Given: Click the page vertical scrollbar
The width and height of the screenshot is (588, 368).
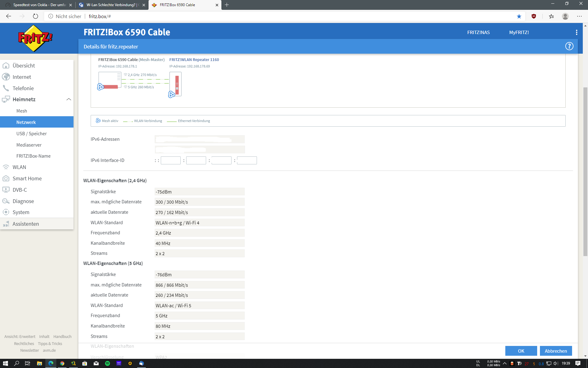Looking at the screenshot, I should point(585,172).
